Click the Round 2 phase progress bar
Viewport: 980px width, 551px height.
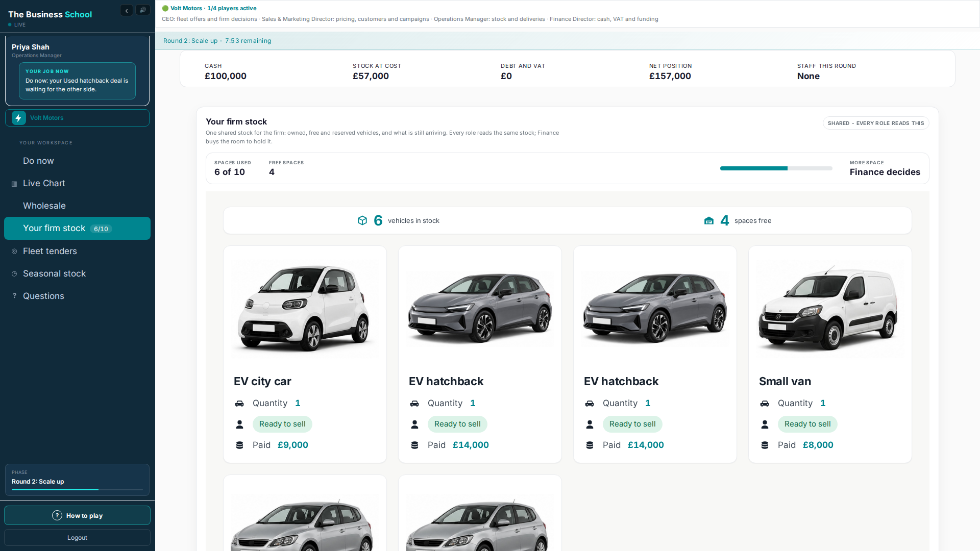[77, 489]
